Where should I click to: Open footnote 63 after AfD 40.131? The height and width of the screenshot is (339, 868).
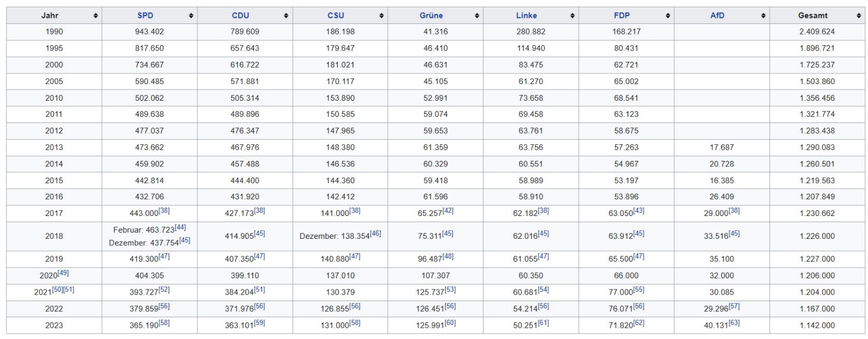point(733,323)
